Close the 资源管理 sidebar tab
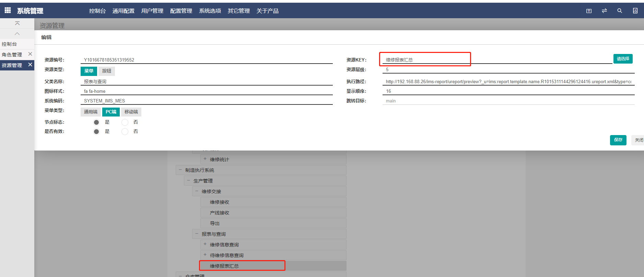 click(30, 65)
